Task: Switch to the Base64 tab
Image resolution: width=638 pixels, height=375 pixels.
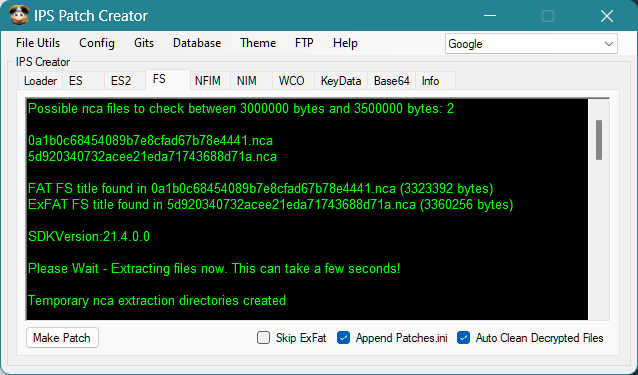Action: tap(391, 81)
